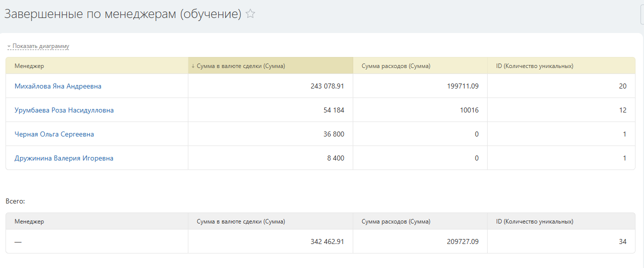Click the 243 078.91 amount cell
The width and height of the screenshot is (644, 268).
[x=327, y=86]
